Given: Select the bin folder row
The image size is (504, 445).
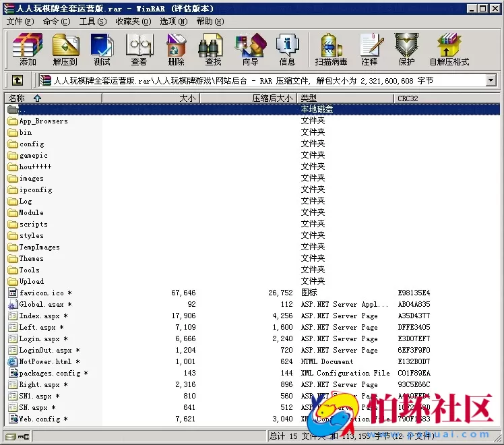Looking at the screenshot, I should pos(253,132).
